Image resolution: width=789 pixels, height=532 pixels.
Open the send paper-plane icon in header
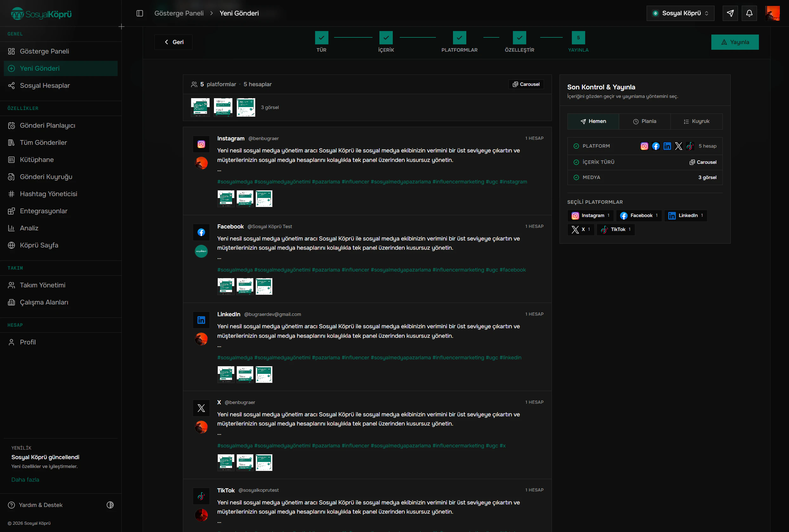coord(730,13)
